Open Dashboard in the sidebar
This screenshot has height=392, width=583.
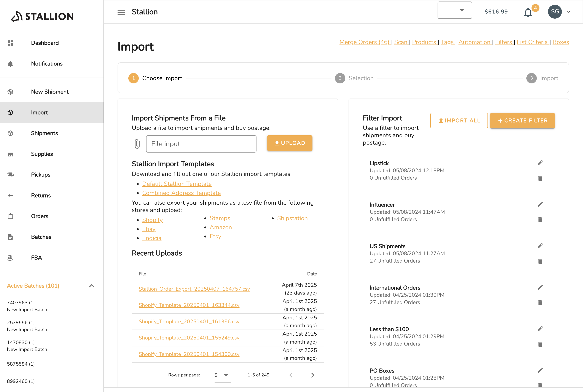pyautogui.click(x=52, y=43)
